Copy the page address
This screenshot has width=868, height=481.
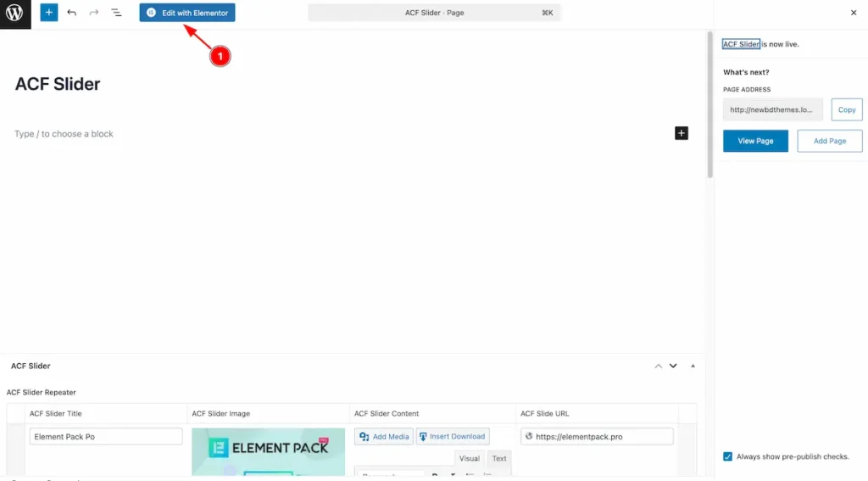(847, 109)
